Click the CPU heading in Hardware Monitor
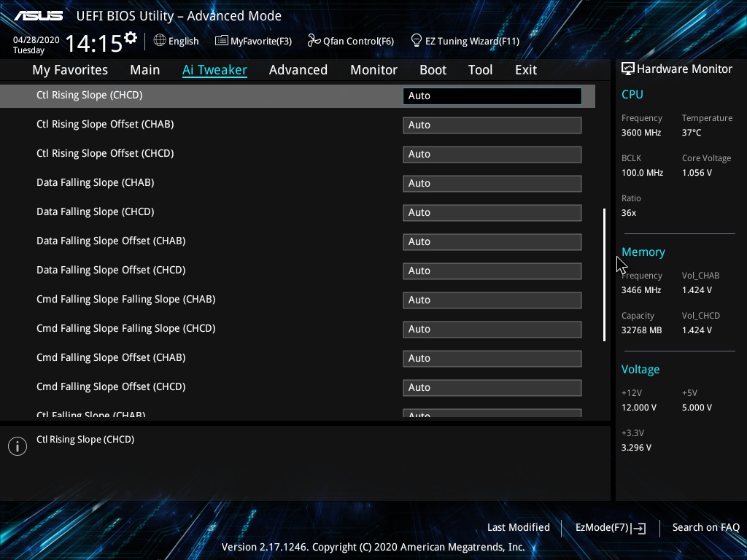 (632, 94)
